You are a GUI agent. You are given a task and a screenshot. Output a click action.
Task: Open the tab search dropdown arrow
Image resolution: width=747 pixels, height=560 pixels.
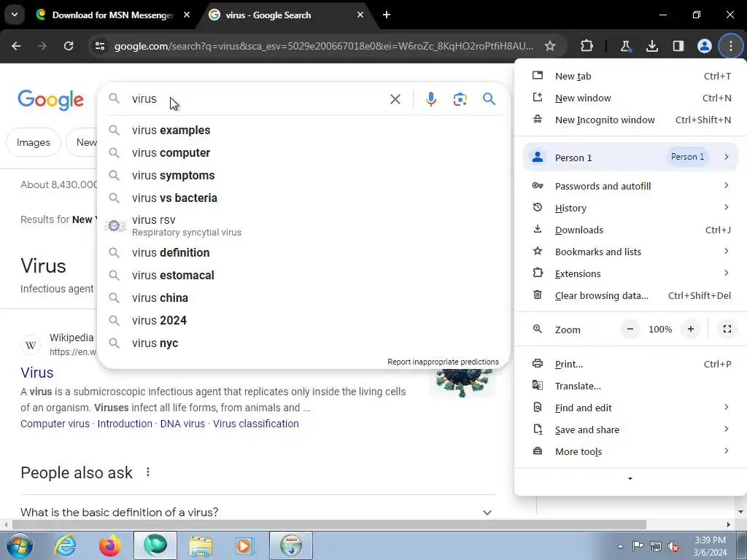click(15, 15)
